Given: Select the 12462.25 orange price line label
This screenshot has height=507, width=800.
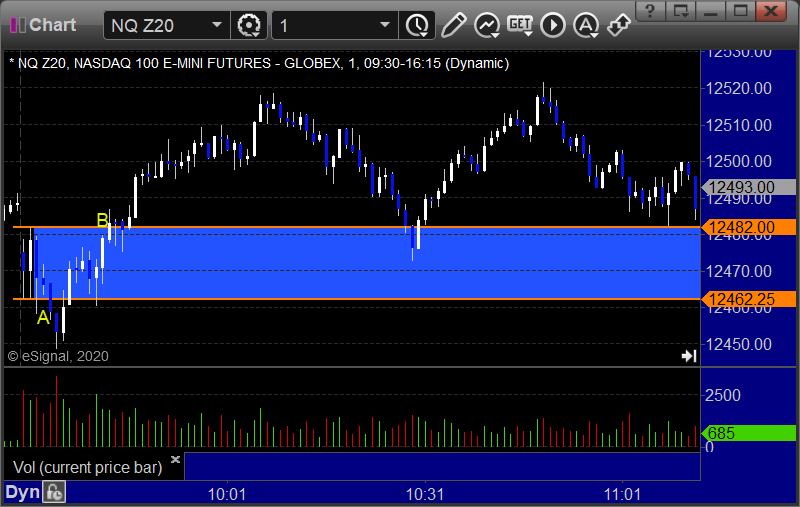Looking at the screenshot, I should (x=748, y=299).
